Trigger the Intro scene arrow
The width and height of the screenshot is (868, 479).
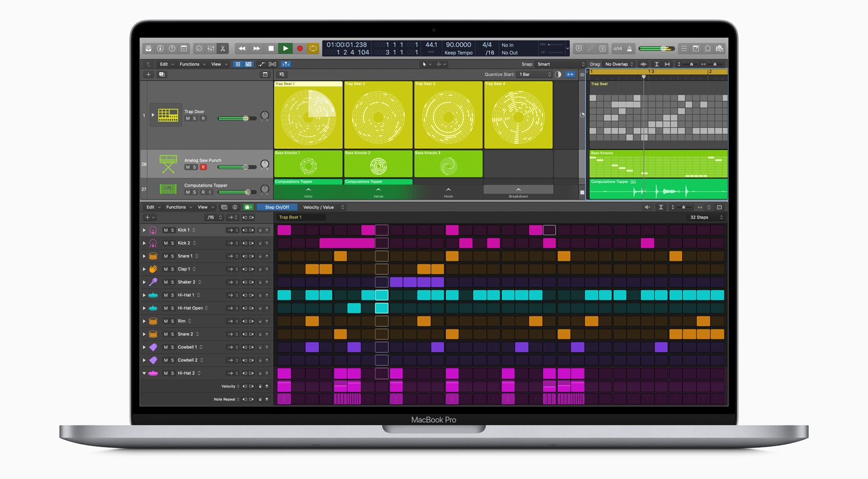point(308,190)
